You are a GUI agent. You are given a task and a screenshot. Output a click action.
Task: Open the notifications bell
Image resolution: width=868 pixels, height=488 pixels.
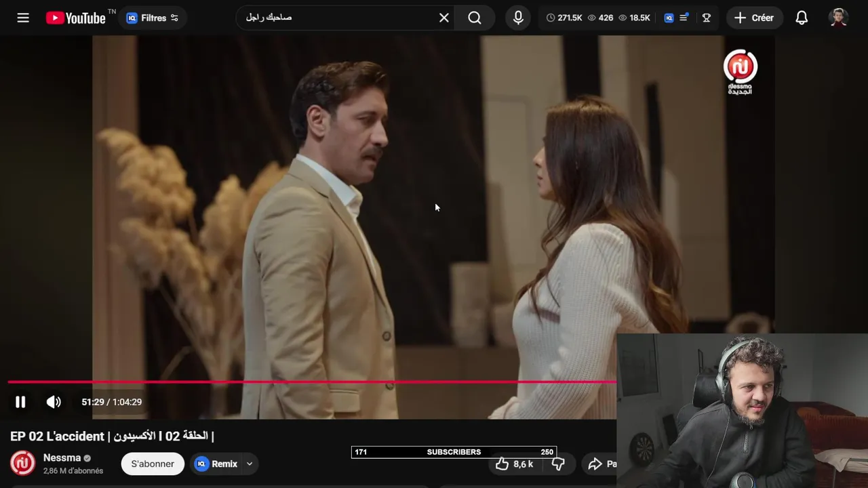point(802,18)
